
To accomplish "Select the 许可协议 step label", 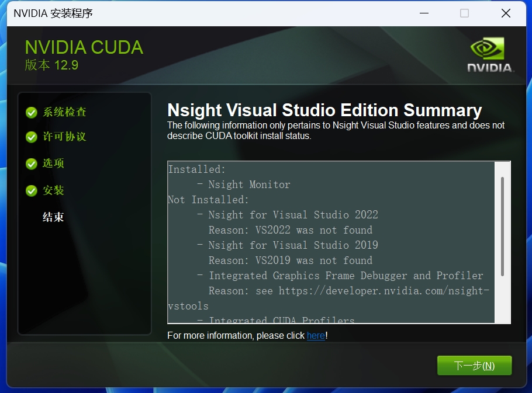I will pyautogui.click(x=64, y=137).
